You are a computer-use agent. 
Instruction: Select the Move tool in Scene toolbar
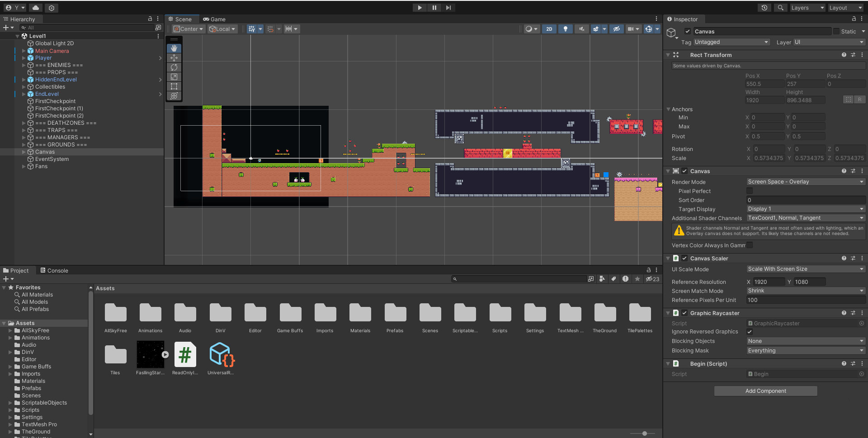174,58
